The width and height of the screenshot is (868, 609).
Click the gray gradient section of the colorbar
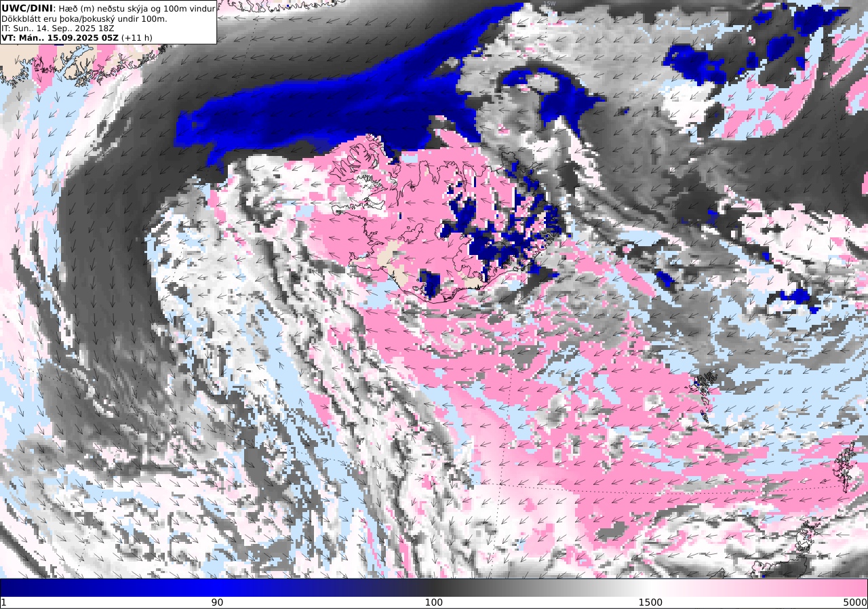click(x=542, y=587)
